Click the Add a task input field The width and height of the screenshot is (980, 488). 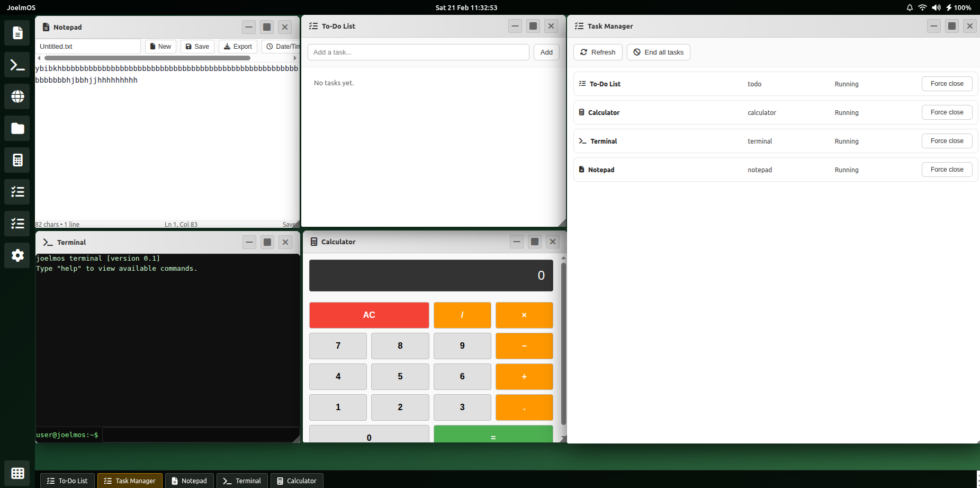[x=418, y=52]
